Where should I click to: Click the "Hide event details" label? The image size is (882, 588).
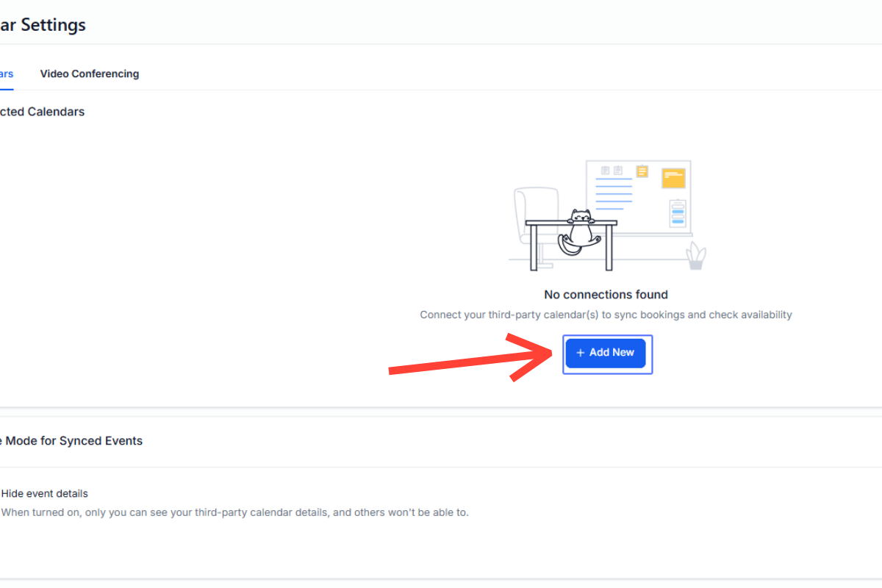point(45,493)
